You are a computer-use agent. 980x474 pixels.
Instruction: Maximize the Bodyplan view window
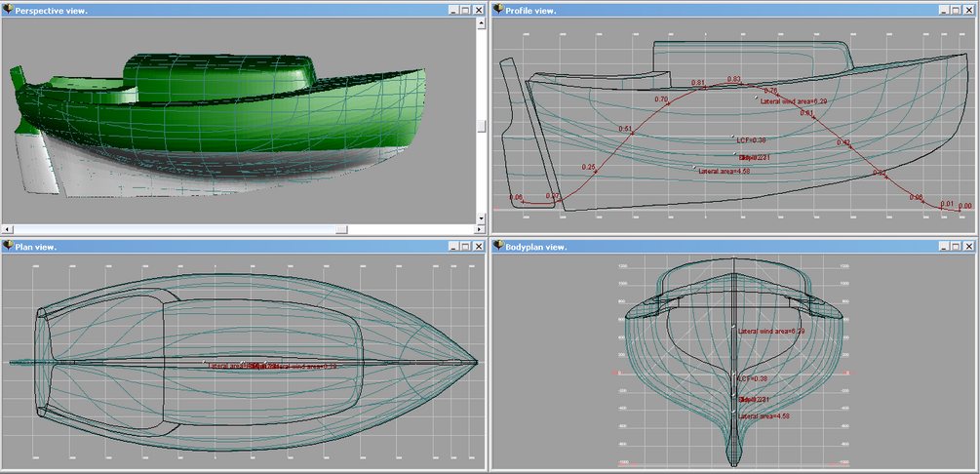point(956,247)
